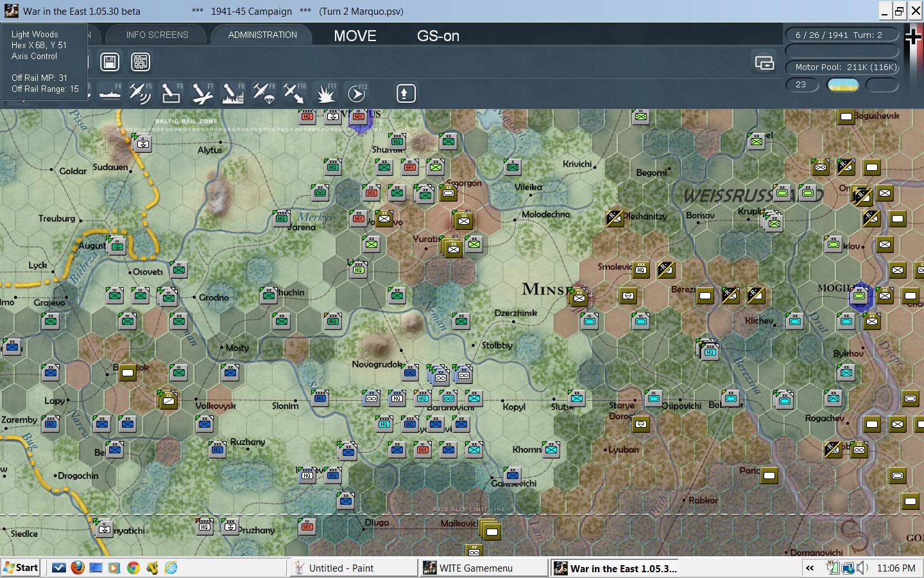Click the Stolbtsy town label on map
This screenshot has height=578, width=924.
coord(497,346)
